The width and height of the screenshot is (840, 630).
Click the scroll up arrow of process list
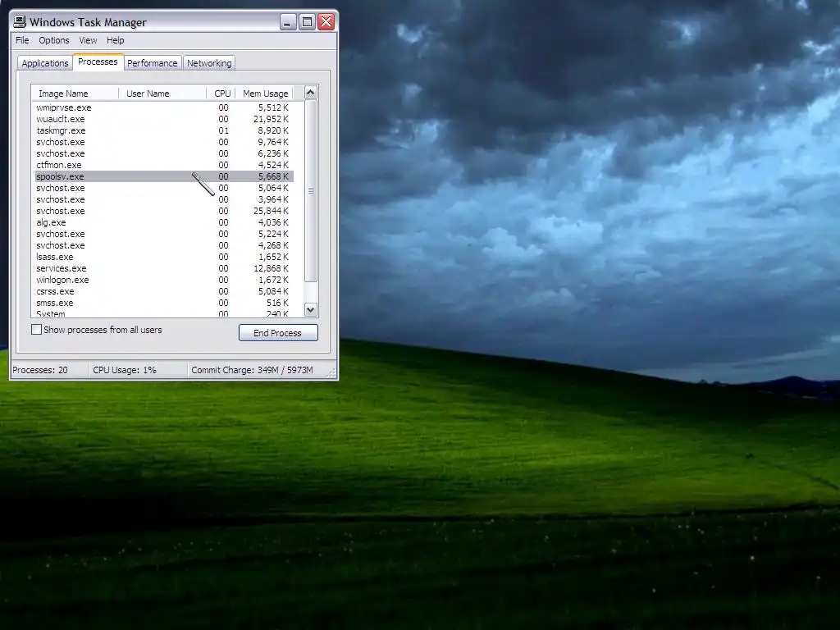[311, 93]
